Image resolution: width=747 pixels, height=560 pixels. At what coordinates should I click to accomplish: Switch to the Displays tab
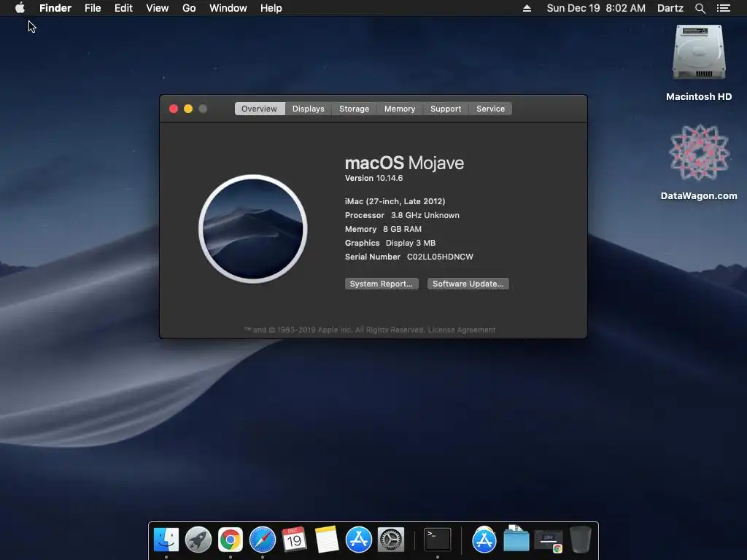coord(309,109)
